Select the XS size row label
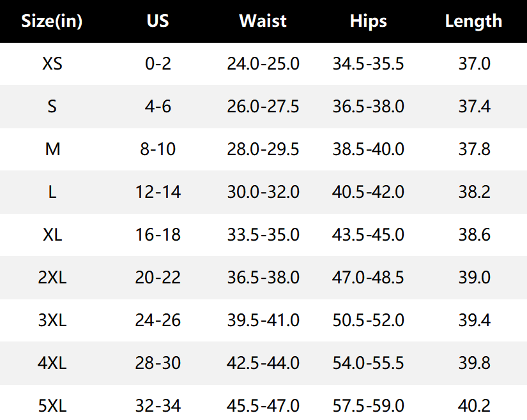 [52, 63]
